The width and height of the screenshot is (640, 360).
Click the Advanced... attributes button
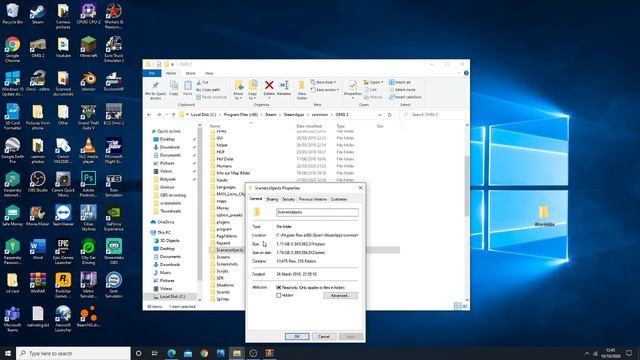pyautogui.click(x=340, y=296)
